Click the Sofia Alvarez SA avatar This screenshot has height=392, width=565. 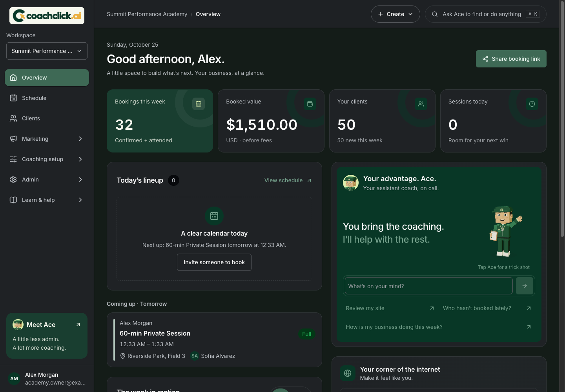point(195,356)
